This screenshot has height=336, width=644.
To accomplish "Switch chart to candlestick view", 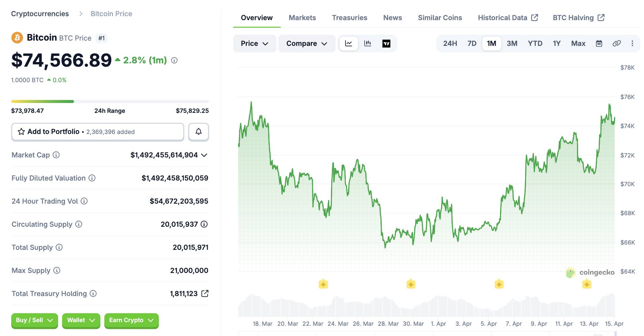I will [x=368, y=43].
